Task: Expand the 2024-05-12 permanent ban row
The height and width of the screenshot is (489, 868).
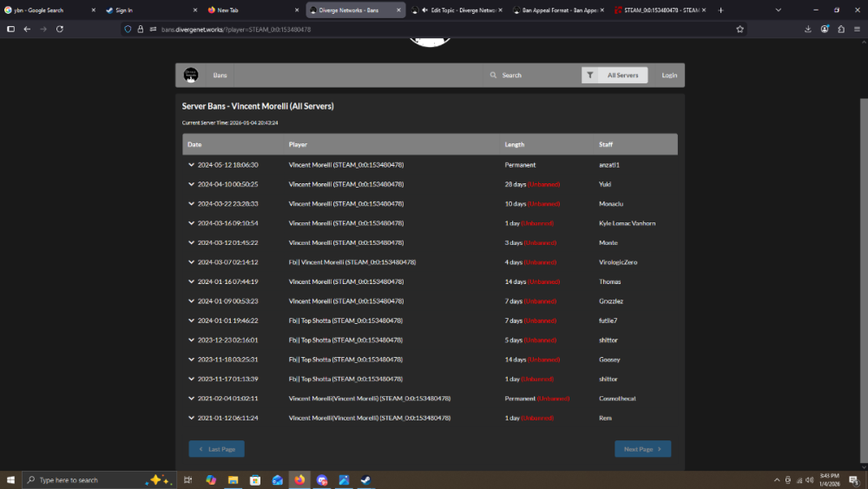Action: (x=191, y=165)
